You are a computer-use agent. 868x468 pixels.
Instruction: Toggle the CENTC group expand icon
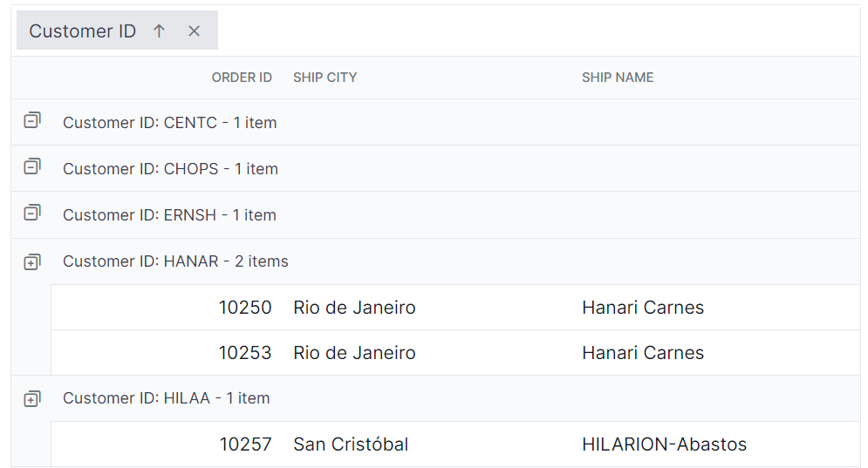(32, 121)
